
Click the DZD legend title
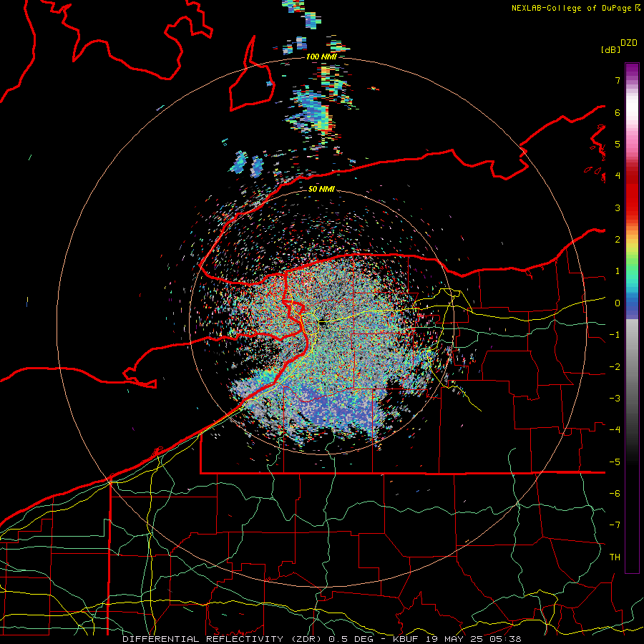click(x=629, y=43)
